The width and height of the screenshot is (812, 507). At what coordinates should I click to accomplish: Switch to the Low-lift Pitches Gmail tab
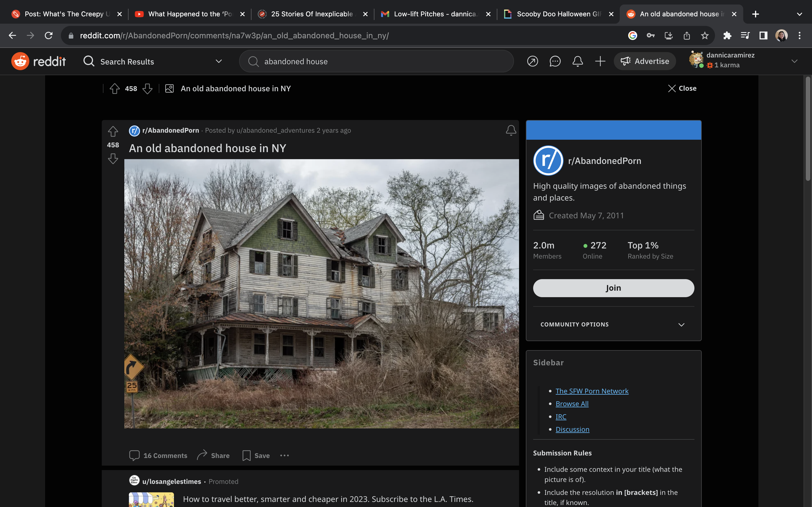[x=433, y=14]
